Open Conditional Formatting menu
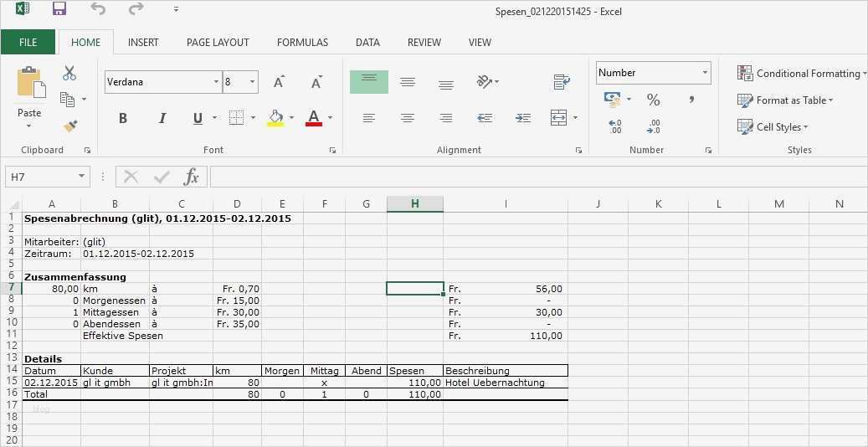 point(802,73)
